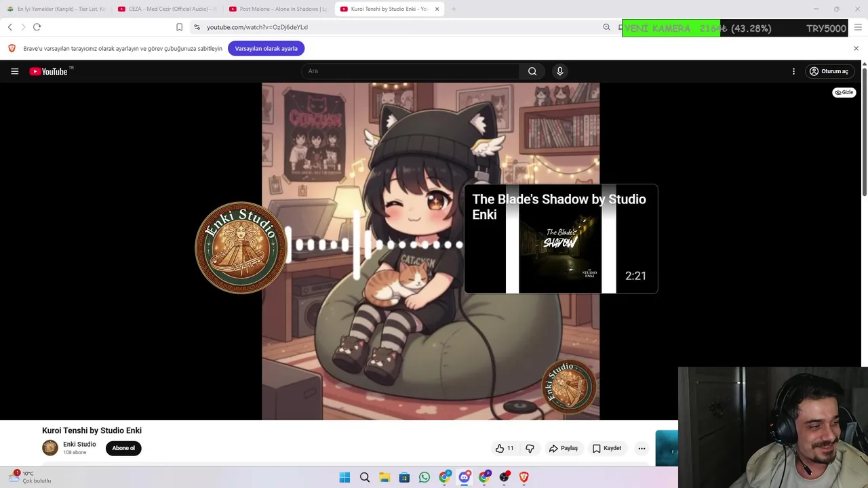Open site settings icon beside URL
868x488 pixels.
tap(197, 27)
